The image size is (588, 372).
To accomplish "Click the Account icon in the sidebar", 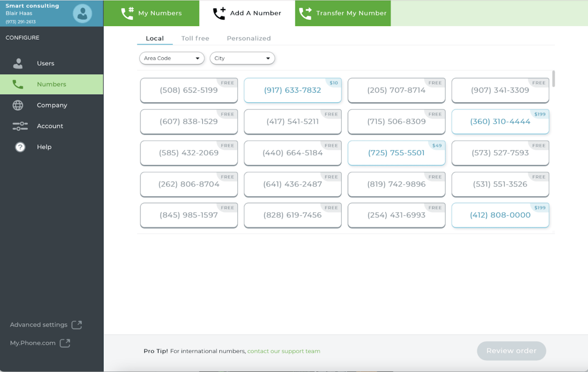I will tap(20, 126).
